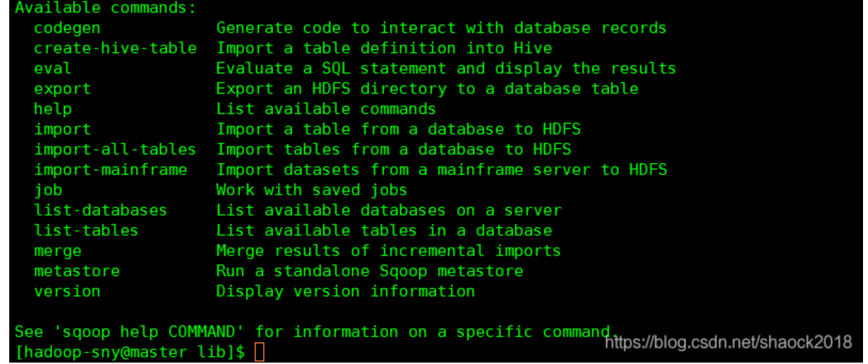Click the 'create-hive-table' command text
Viewport: 868px width, 364px height.
pyautogui.click(x=115, y=48)
